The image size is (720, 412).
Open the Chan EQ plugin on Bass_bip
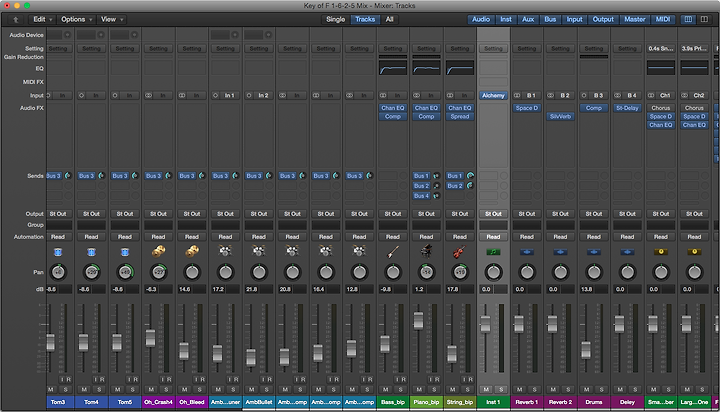click(393, 108)
